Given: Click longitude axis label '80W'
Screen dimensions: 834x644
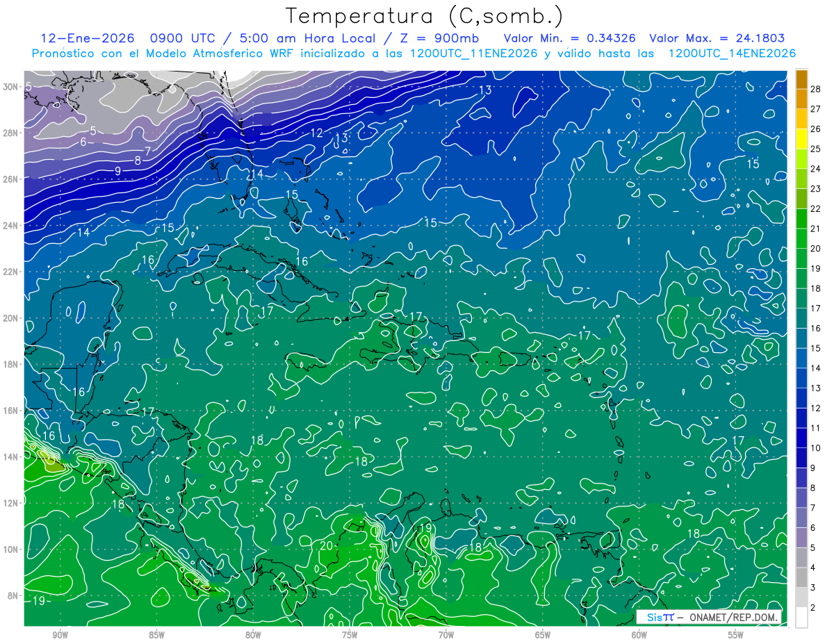Looking at the screenshot, I should (x=253, y=635).
